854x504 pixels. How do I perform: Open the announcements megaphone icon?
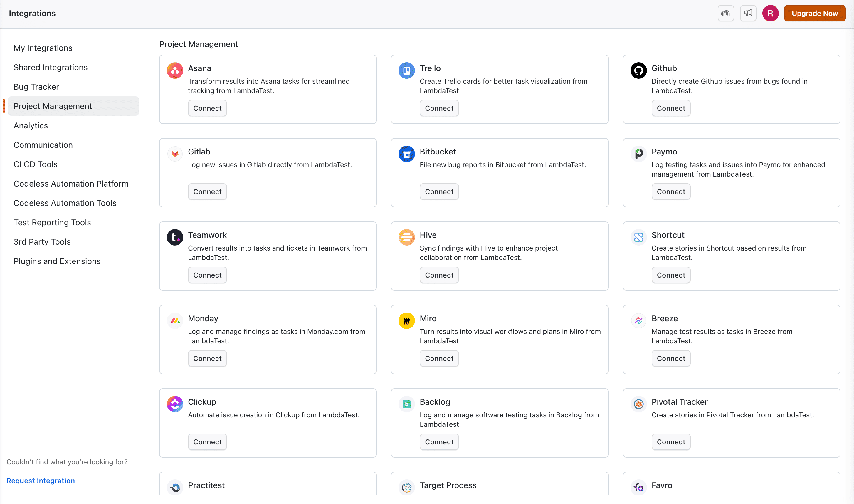click(x=748, y=13)
